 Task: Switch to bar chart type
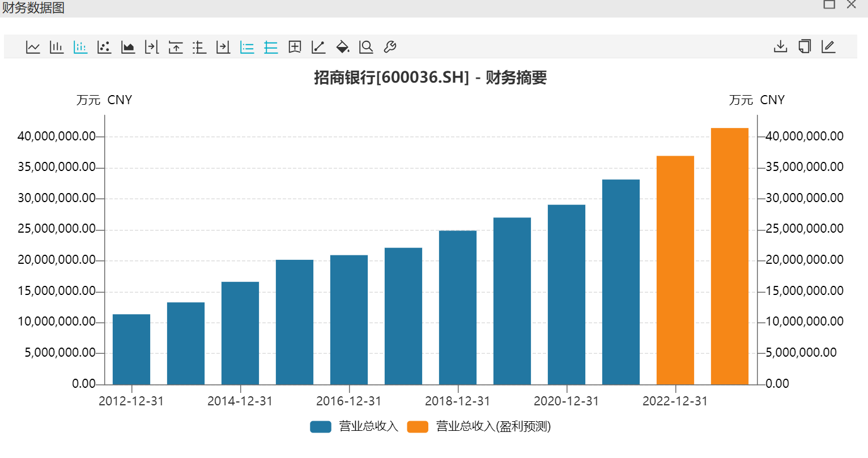[57, 47]
